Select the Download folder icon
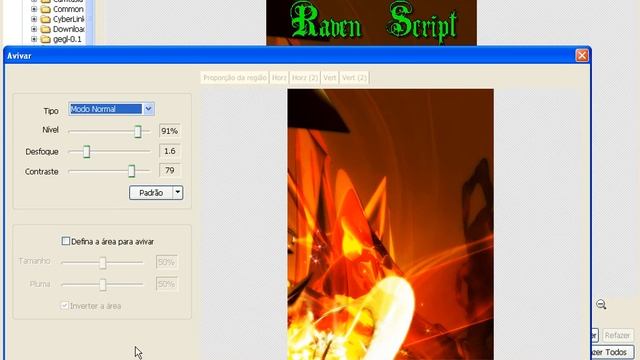640x360 pixels. click(46, 29)
